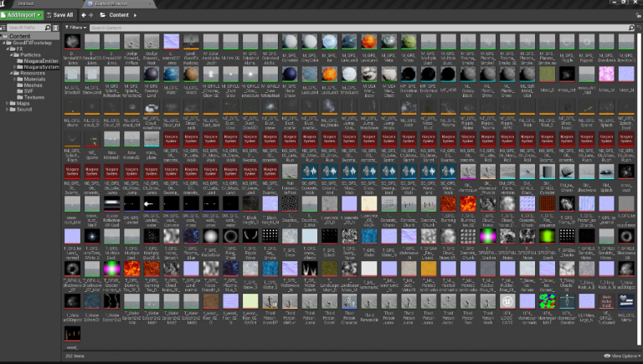The image size is (643, 364).
Task: Select the blue M_GFS_Water sphere material
Action: 171,74
